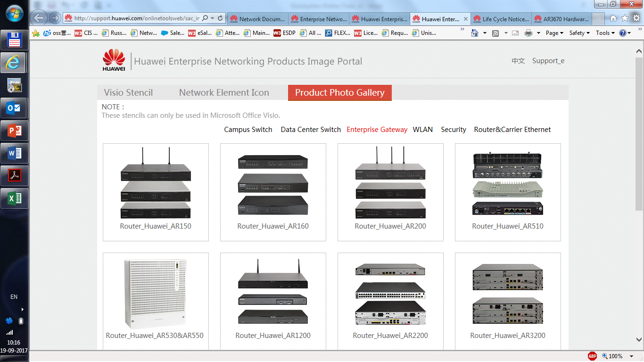Switch to the Enterprise Netwo... browser tab
This screenshot has height=362, width=644.
pyautogui.click(x=318, y=19)
